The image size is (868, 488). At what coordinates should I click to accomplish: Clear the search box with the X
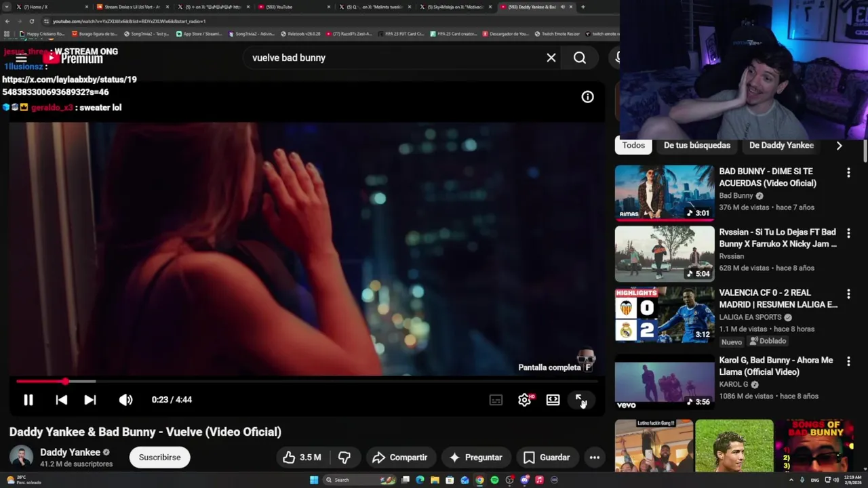551,58
